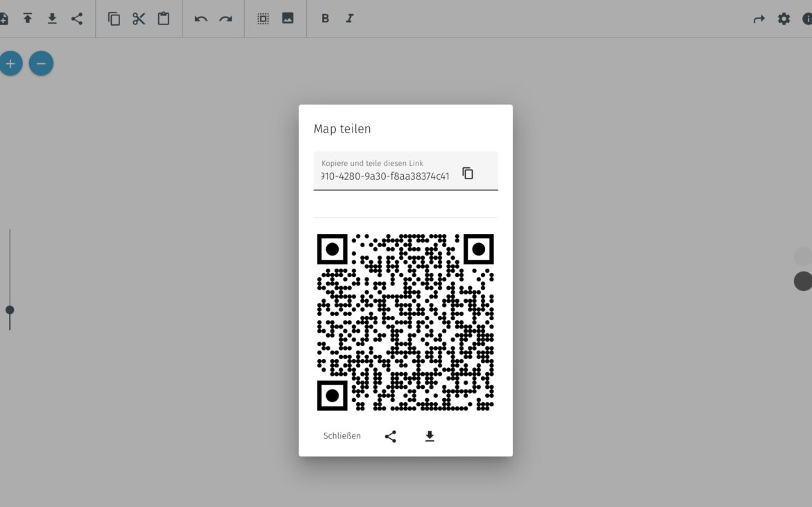Select the scissors cut icon
This screenshot has width=812, height=507.
(139, 19)
